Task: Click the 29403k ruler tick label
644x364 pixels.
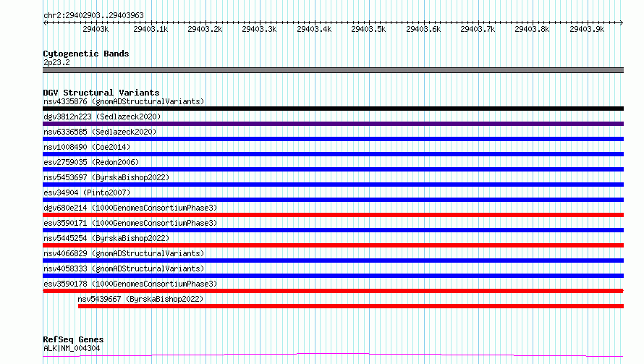Action: 96,29
